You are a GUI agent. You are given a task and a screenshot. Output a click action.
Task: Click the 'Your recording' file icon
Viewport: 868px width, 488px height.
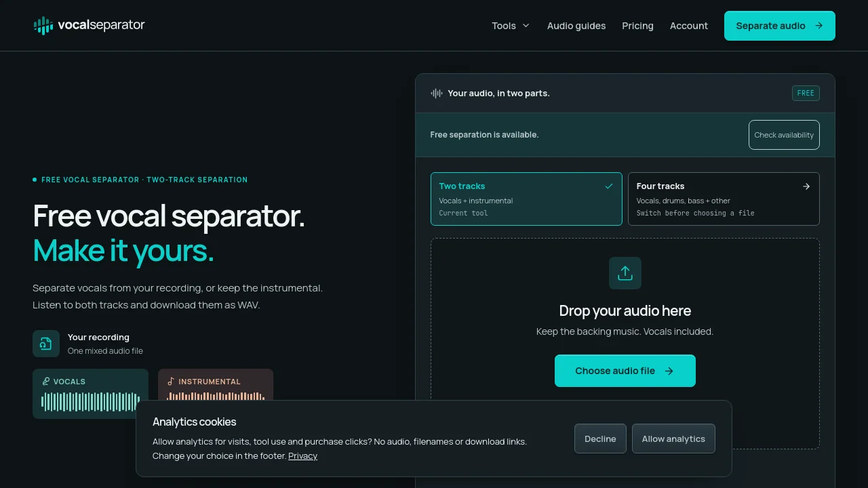pos(46,344)
